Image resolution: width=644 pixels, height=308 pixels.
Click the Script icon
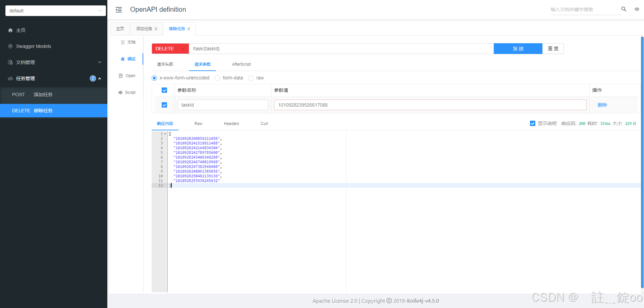(120, 93)
